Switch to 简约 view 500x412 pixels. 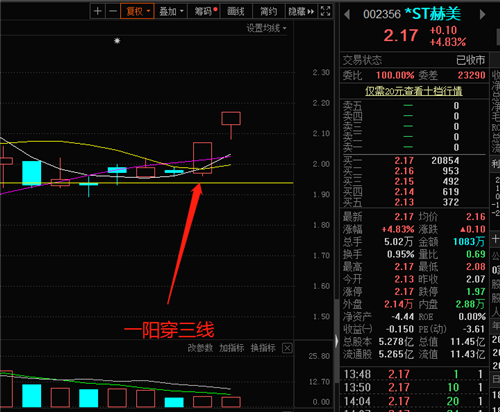[268, 11]
